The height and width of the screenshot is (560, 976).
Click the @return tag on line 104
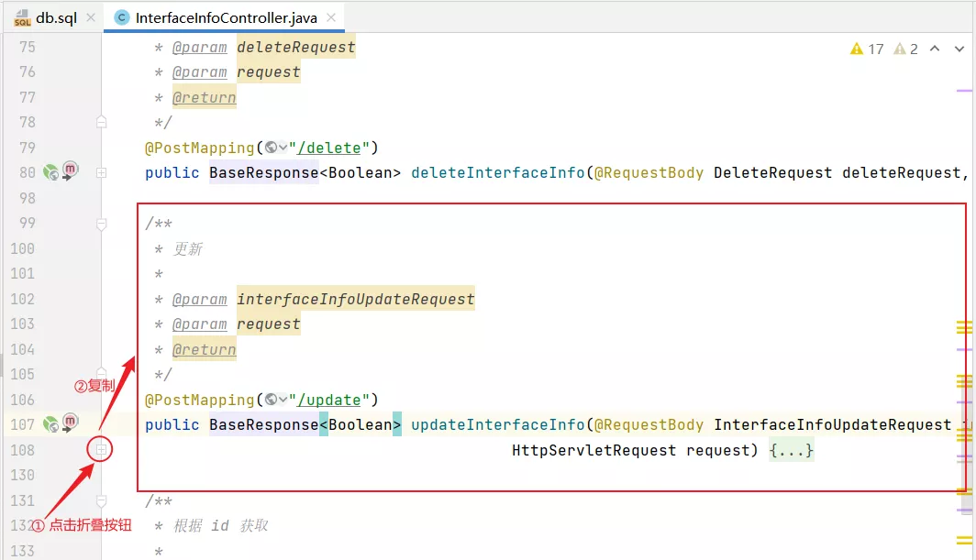(205, 350)
